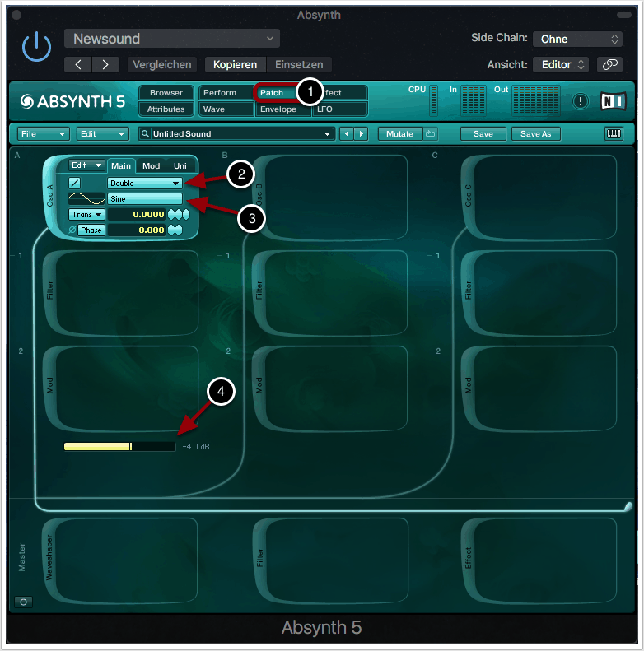Click the Sine waveform selector field

[x=145, y=199]
